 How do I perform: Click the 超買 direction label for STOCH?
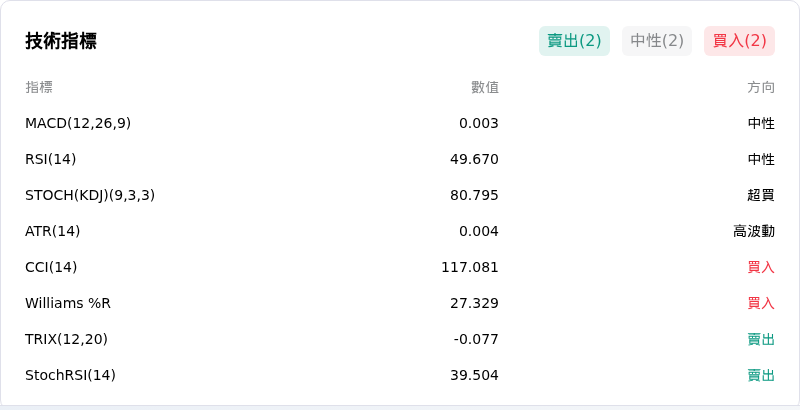pyautogui.click(x=761, y=195)
